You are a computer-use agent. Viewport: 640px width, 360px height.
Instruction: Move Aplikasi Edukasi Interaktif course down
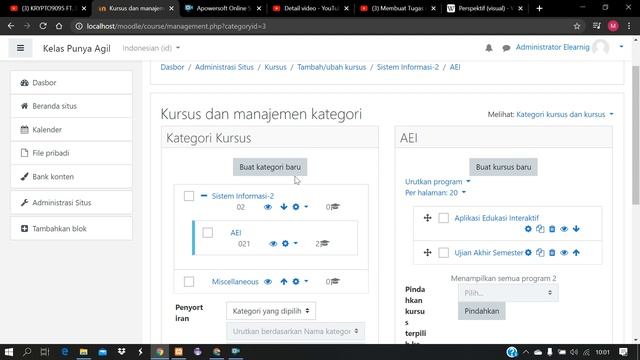[576, 229]
